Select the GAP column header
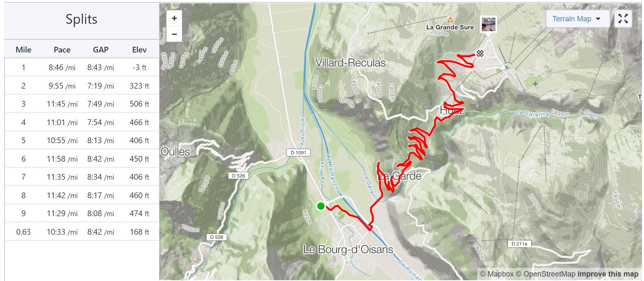 click(101, 50)
